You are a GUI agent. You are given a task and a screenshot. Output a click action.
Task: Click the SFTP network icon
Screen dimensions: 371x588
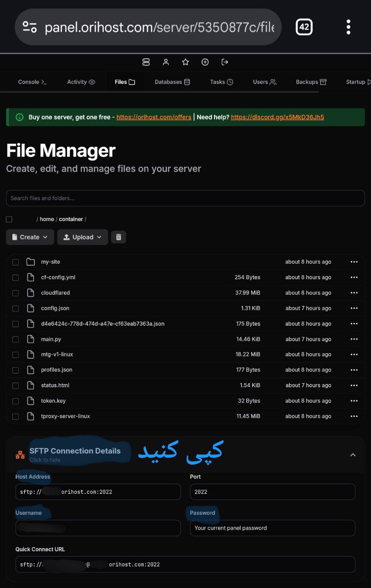coord(20,455)
